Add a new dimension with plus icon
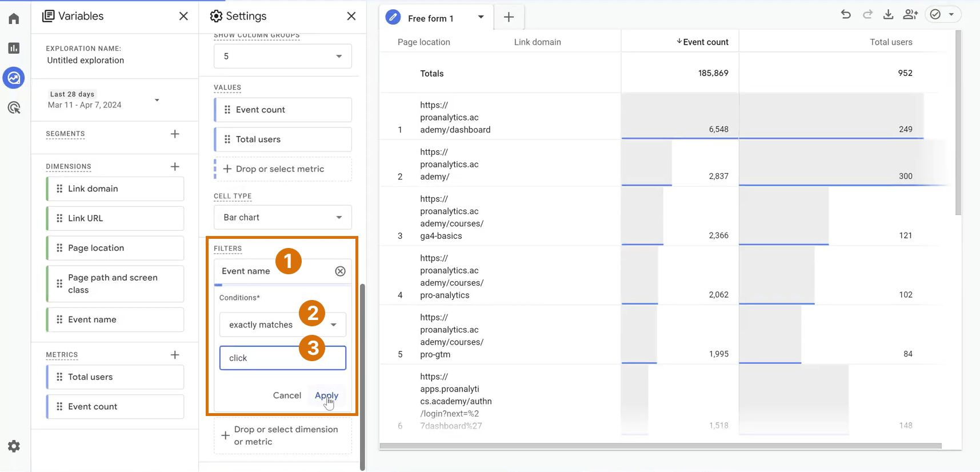This screenshot has height=472, width=980. [175, 166]
